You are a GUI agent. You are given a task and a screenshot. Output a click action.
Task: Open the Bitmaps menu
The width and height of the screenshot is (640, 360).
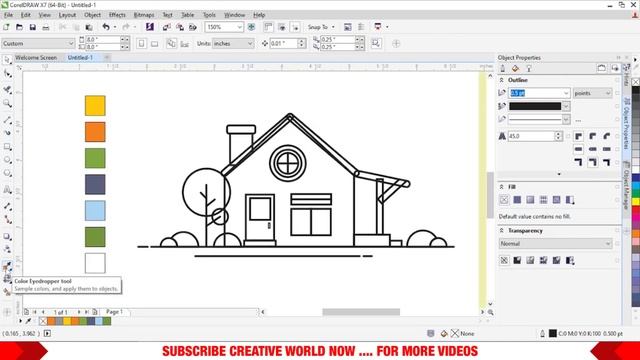click(x=144, y=15)
